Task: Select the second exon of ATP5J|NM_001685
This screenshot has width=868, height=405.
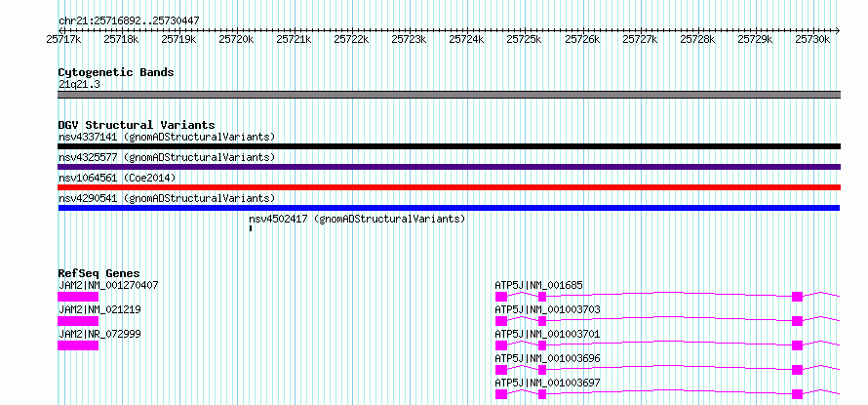Action: pyautogui.click(x=542, y=297)
